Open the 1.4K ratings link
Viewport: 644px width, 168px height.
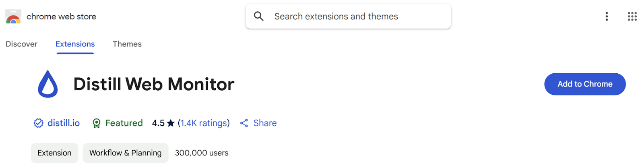click(x=204, y=123)
